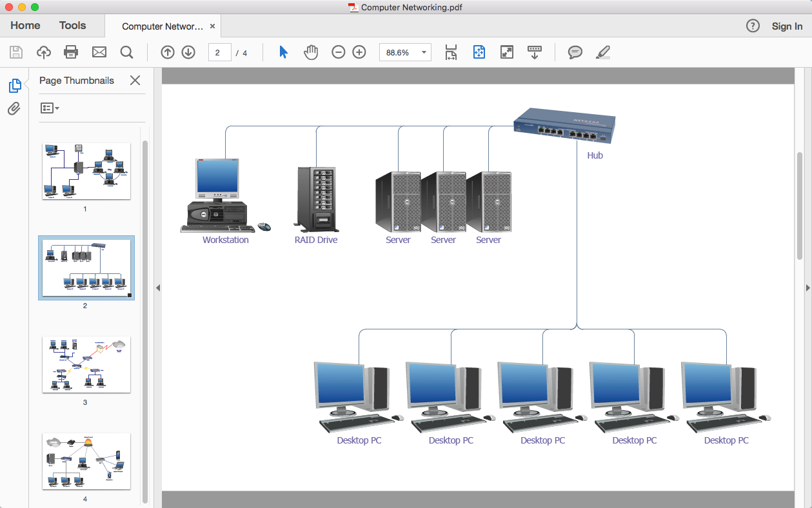Select the Hand pan tool

click(311, 52)
